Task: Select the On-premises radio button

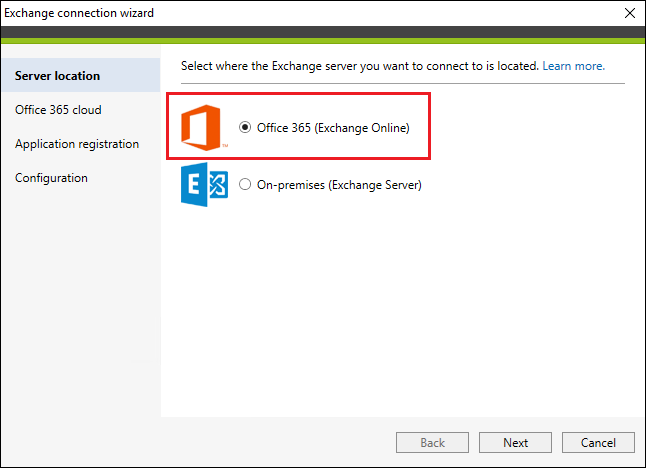Action: (x=245, y=184)
